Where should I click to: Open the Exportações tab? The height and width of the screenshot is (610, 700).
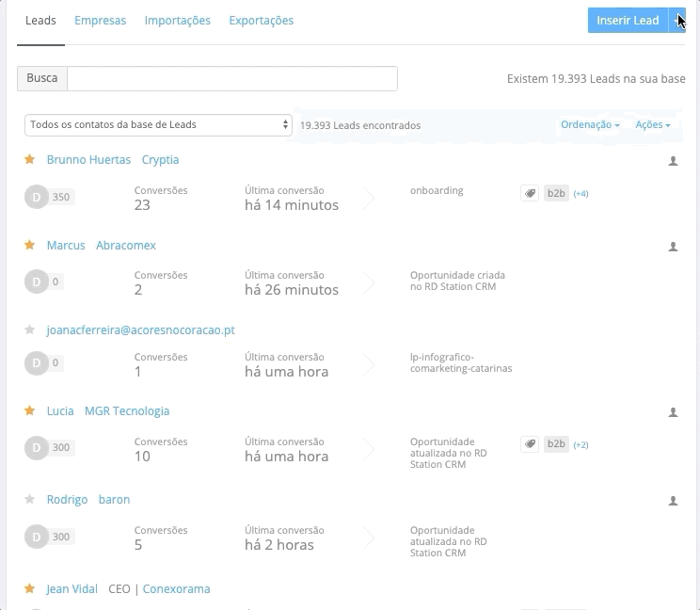pos(261,21)
